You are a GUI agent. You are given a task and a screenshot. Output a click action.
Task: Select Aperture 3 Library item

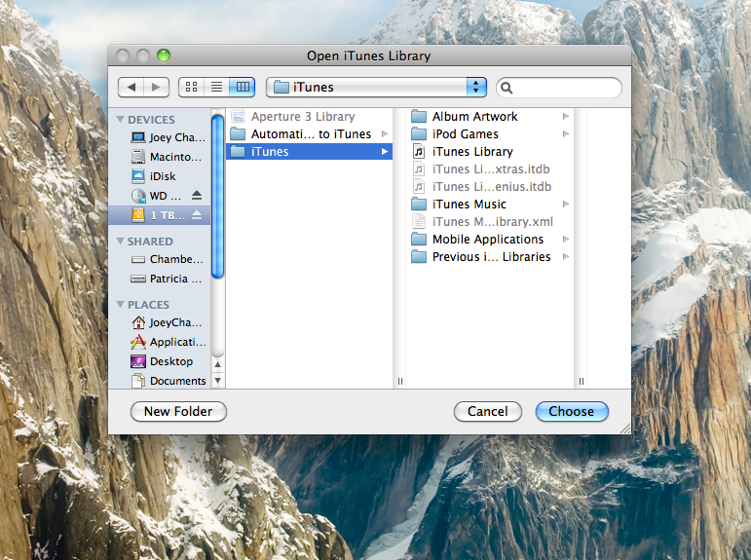(x=309, y=117)
